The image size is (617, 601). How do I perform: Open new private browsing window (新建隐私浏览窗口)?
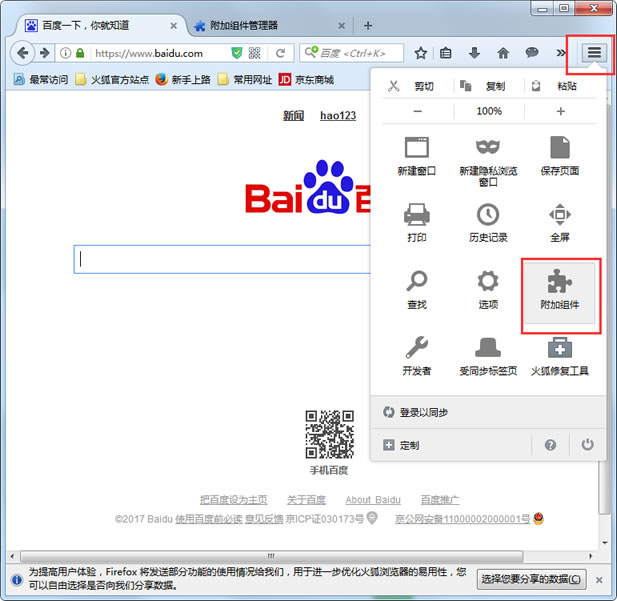[x=488, y=162]
